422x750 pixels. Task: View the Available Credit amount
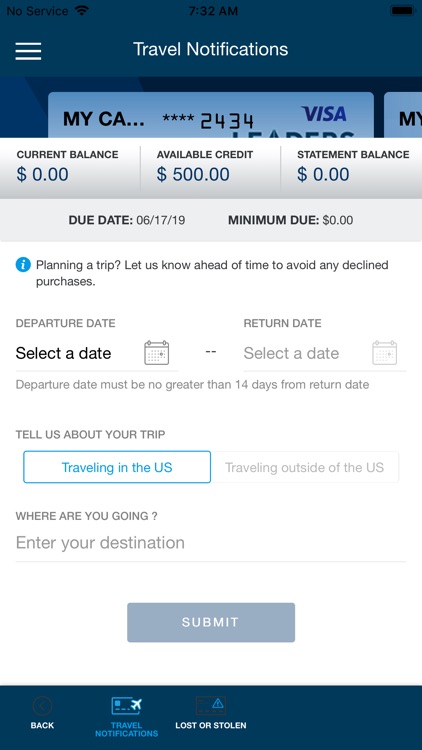193,175
